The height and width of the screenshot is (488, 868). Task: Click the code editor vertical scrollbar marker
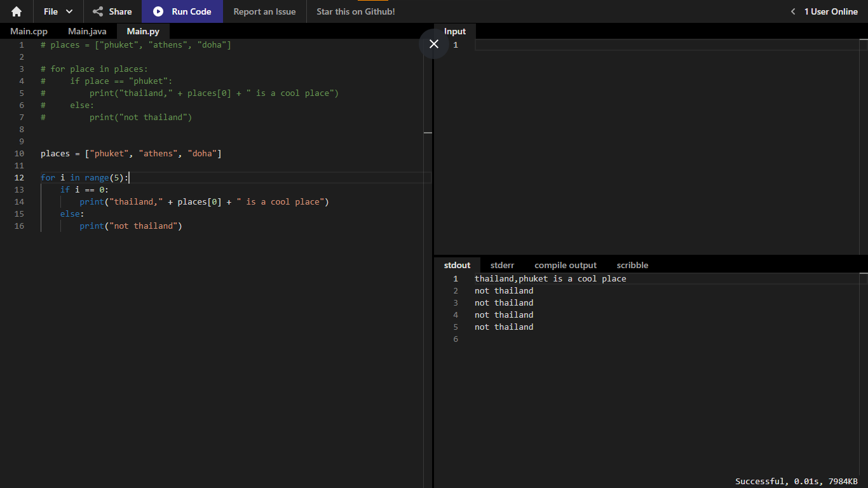point(428,133)
